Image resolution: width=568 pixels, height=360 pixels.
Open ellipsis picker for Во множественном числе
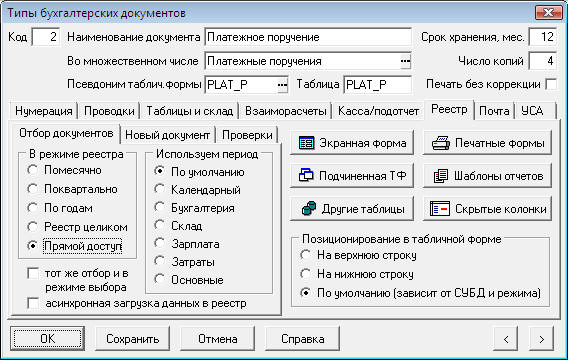point(405,61)
